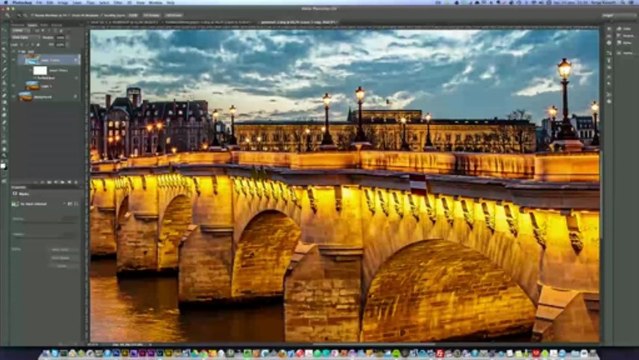Screen dimensions: 639x360
Task: Click the zoom tool preset icon in options bar
Action: click(x=7, y=15)
